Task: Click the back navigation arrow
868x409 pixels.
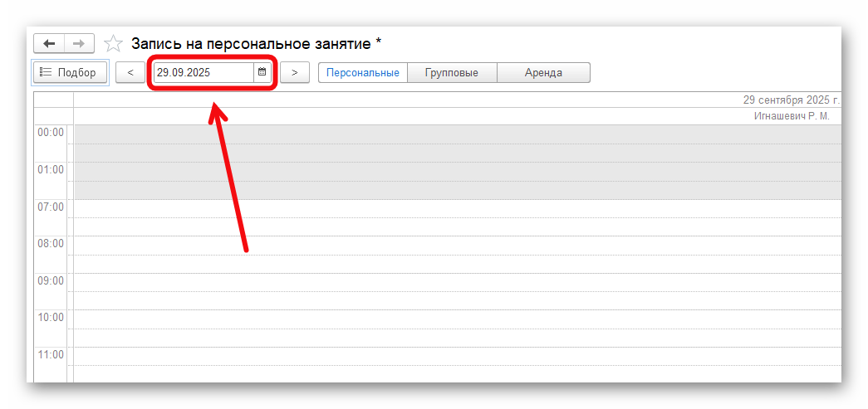Action: pos(49,43)
